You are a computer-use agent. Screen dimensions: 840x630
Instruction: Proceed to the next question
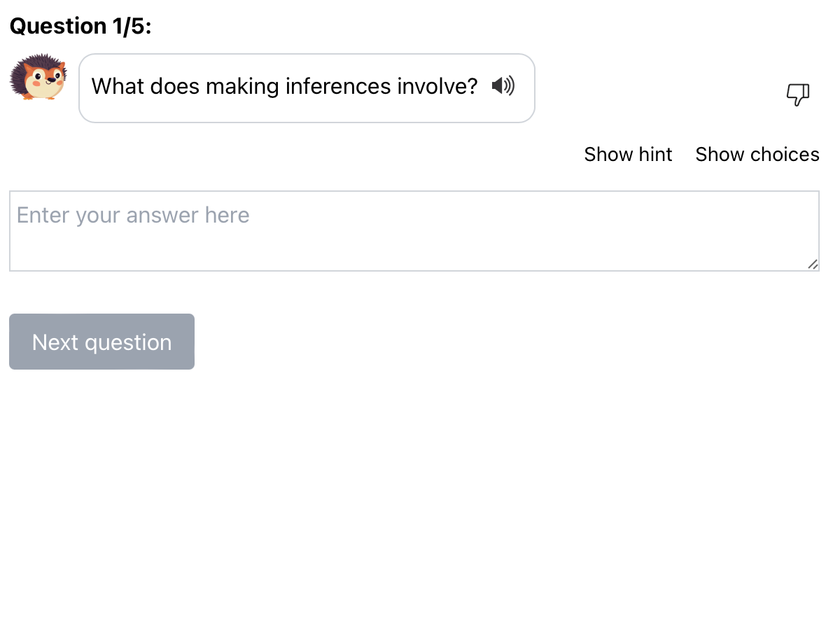tap(101, 342)
